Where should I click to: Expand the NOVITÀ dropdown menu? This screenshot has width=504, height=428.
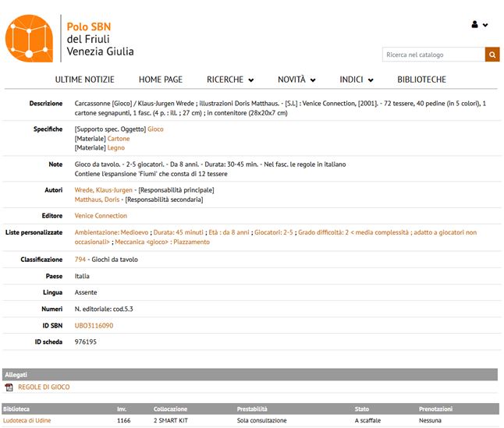point(296,80)
